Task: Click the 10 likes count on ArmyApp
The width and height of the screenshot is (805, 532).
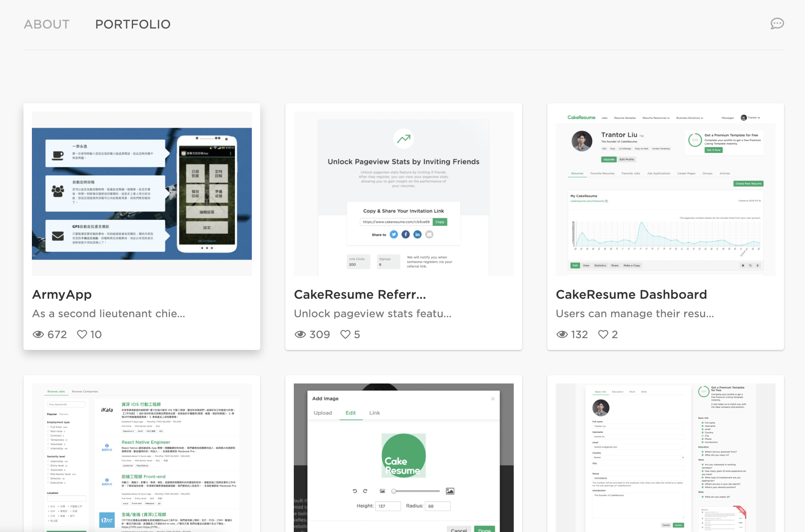Action: tap(96, 334)
